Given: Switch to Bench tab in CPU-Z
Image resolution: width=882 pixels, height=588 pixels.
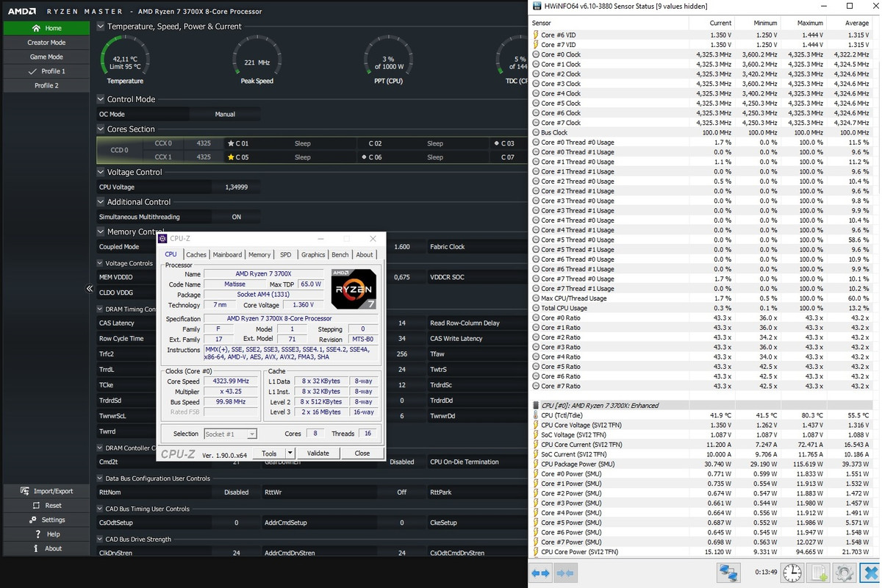Looking at the screenshot, I should point(340,254).
